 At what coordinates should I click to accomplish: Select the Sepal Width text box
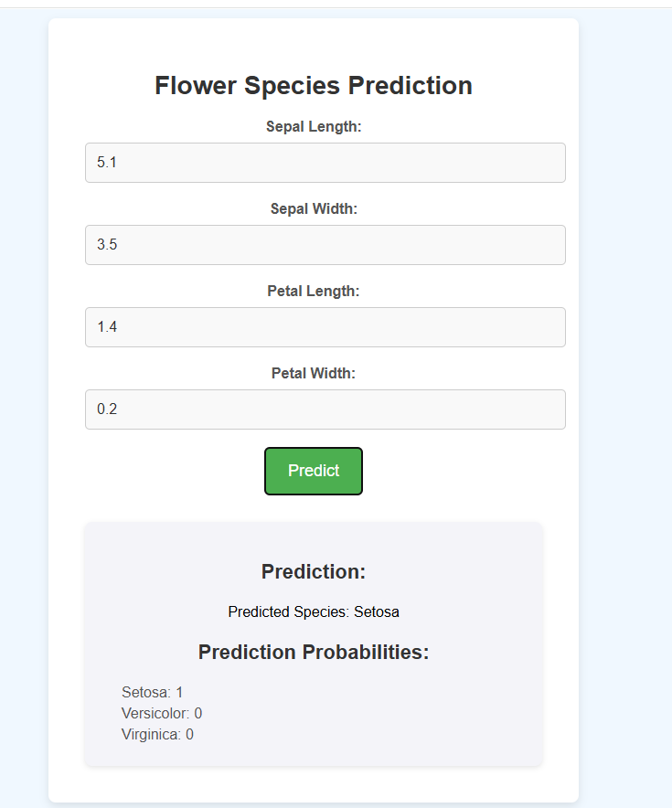[x=325, y=244]
